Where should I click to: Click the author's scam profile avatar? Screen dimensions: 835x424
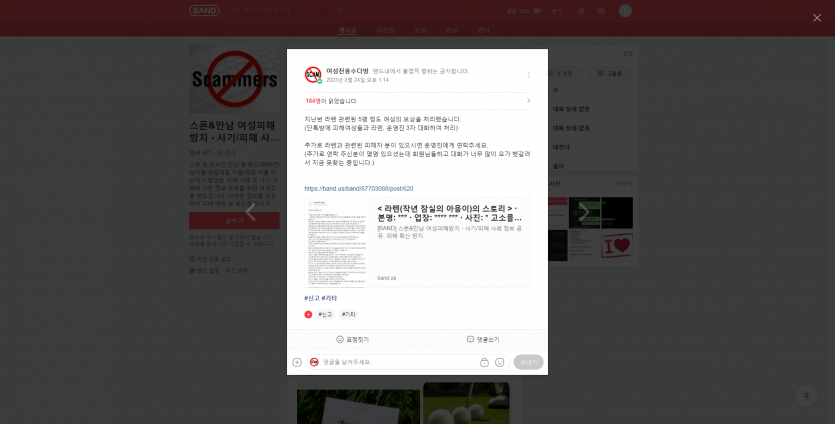[x=313, y=75]
